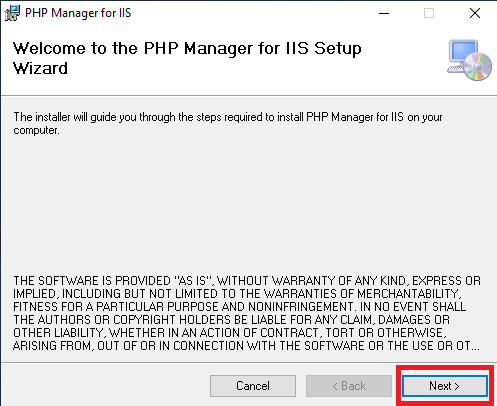Viewport: 497px width, 406px height.
Task: Click the disabled < Back button
Action: click(349, 386)
